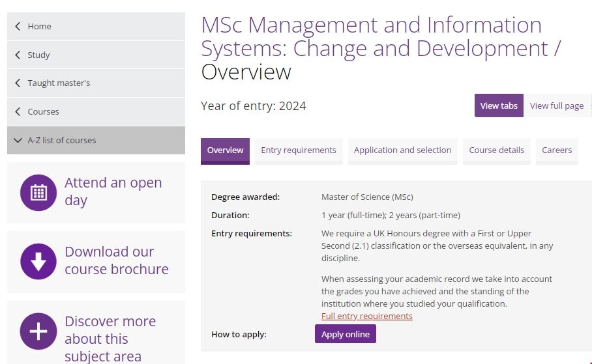Open the Application and selection tab
592x364 pixels.
[402, 150]
